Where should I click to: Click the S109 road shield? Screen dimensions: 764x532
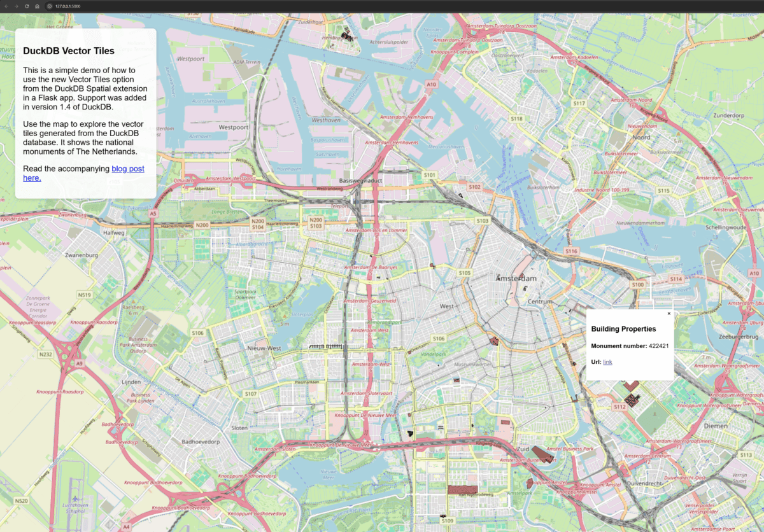point(448,521)
